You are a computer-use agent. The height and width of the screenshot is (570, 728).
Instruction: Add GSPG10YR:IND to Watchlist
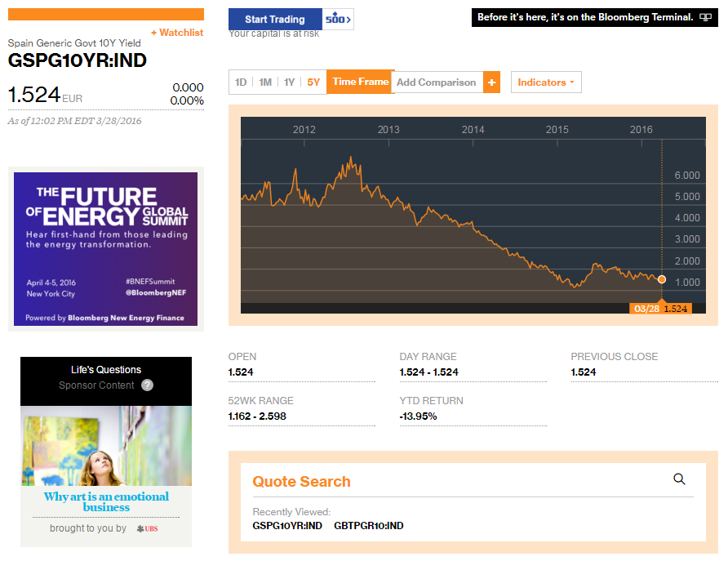(x=177, y=33)
